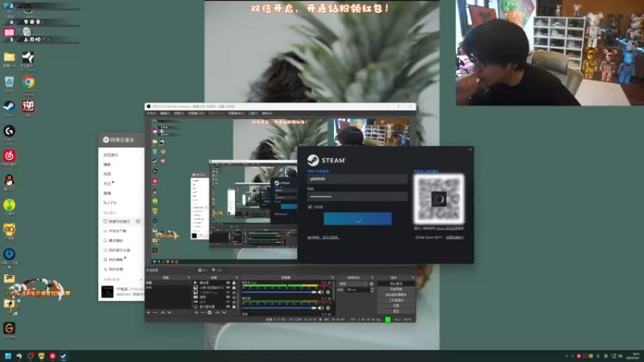
Task: Show hidden system tray icons chevron
Action: pos(567,356)
